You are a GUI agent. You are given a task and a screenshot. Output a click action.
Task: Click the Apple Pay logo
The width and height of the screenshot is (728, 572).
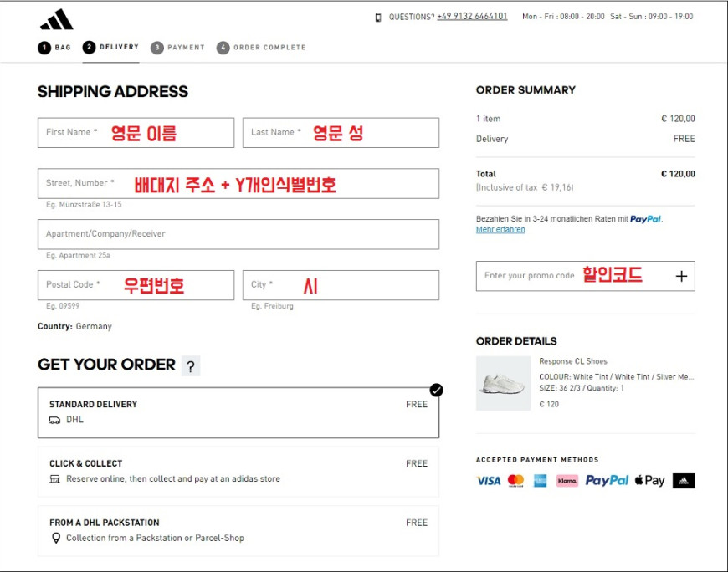(649, 481)
